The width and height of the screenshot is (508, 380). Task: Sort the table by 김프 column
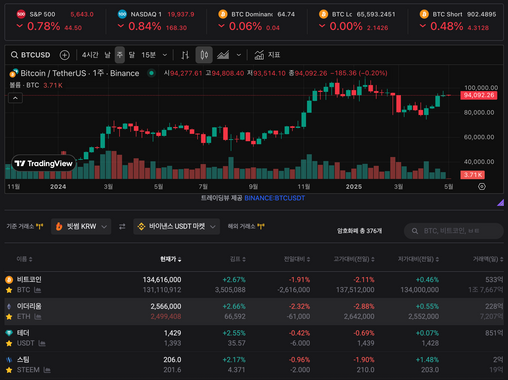point(238,259)
